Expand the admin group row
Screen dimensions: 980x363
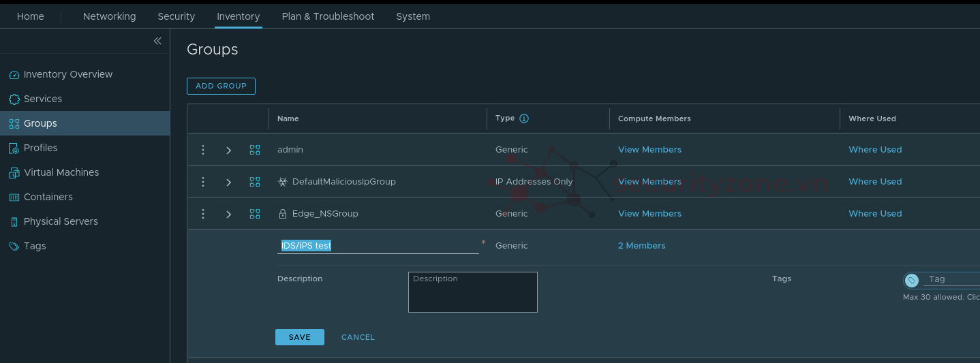(x=229, y=150)
